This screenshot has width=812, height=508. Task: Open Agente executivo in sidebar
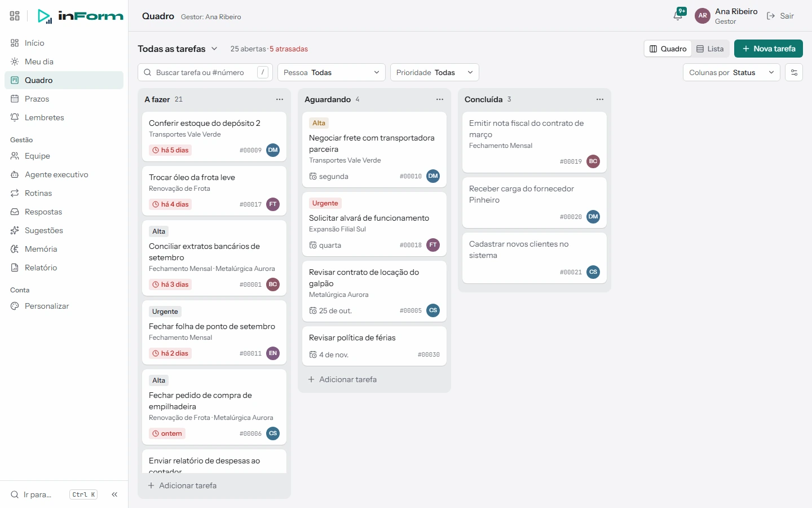pyautogui.click(x=64, y=174)
